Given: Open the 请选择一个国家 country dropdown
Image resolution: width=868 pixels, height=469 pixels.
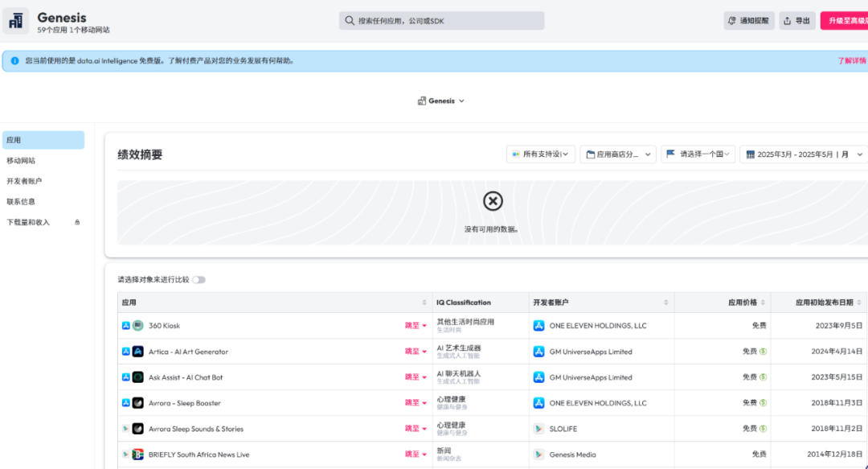Looking at the screenshot, I should 698,154.
